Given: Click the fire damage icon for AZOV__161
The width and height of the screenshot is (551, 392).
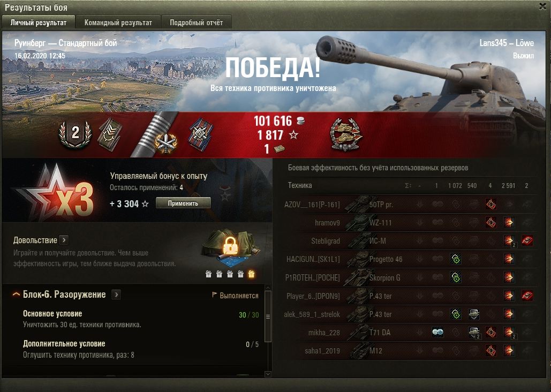Looking at the screenshot, I should (x=491, y=204).
